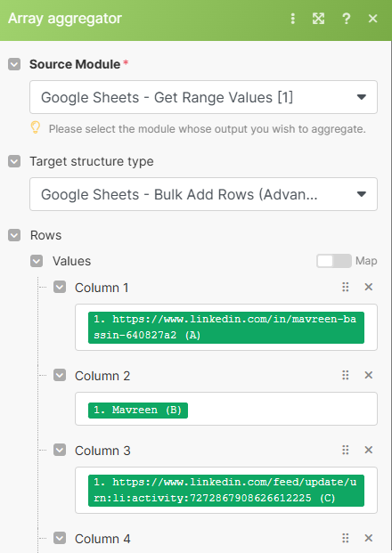
Task: Click the Column 1 drag handle icon
Action: [346, 287]
